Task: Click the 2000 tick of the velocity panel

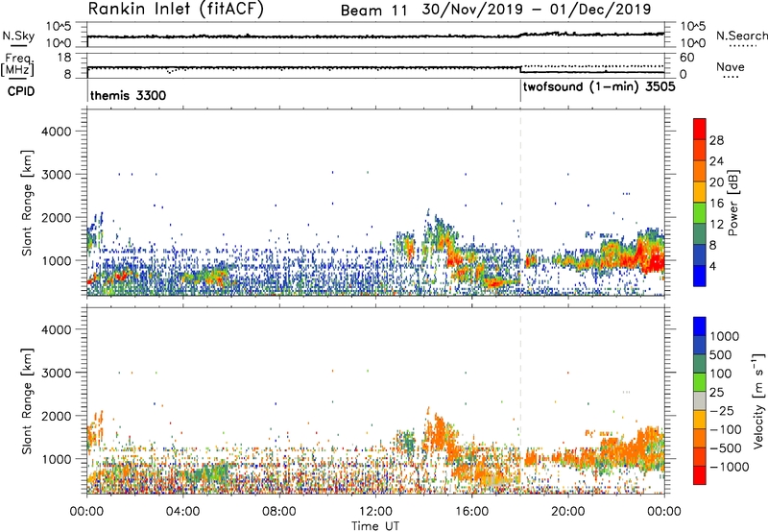Action: [x=57, y=416]
